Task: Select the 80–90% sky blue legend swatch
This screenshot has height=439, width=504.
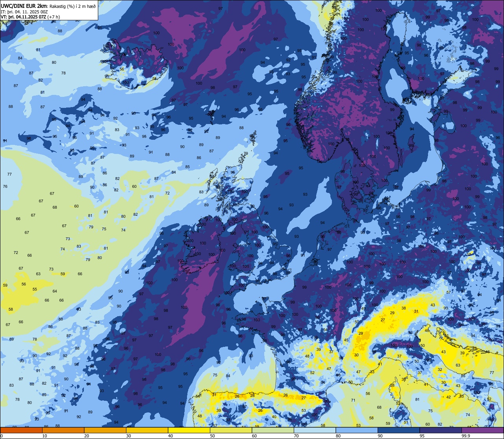Action: point(357,430)
